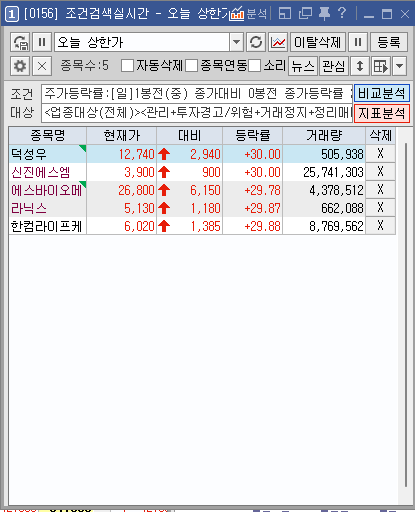The height and width of the screenshot is (512, 415).
Task: Delete 에스바이오메 row with its X
Action: [380, 190]
